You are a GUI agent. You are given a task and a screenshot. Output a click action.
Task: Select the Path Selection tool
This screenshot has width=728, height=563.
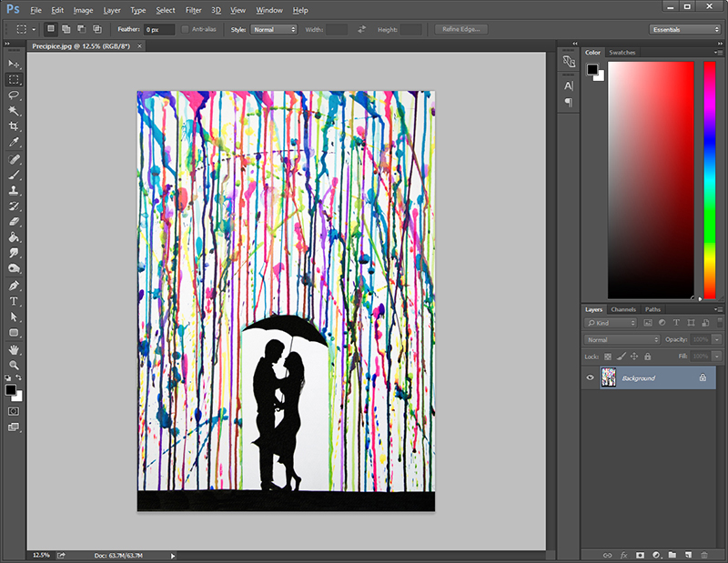[14, 317]
